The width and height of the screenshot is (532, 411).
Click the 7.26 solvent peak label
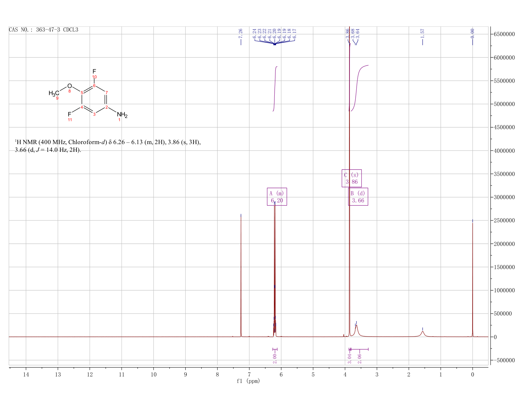click(241, 33)
